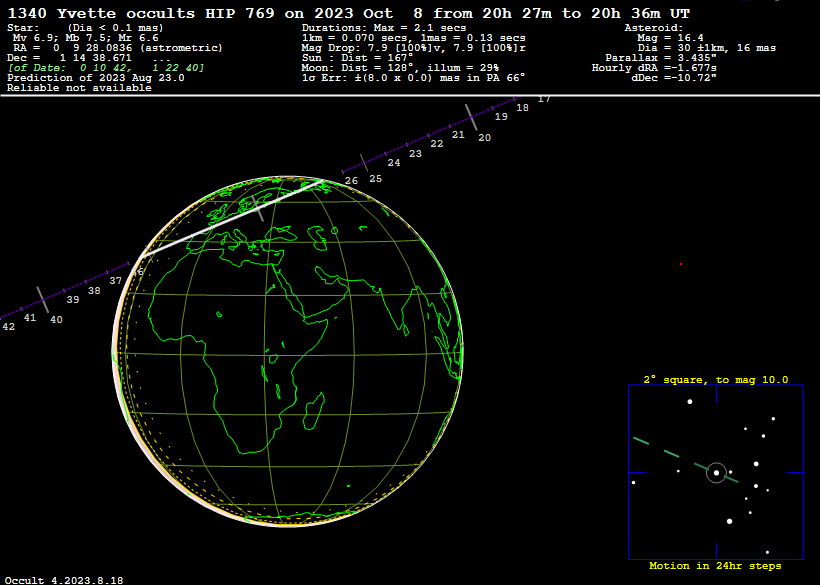The height and width of the screenshot is (585, 820).
Task: Click the '2° square, to mag 10.0' caption
Action: click(715, 380)
